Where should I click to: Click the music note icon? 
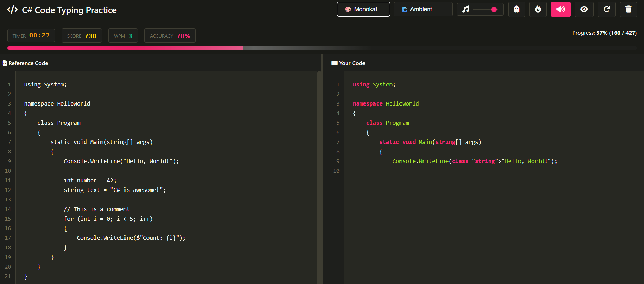pyautogui.click(x=465, y=9)
